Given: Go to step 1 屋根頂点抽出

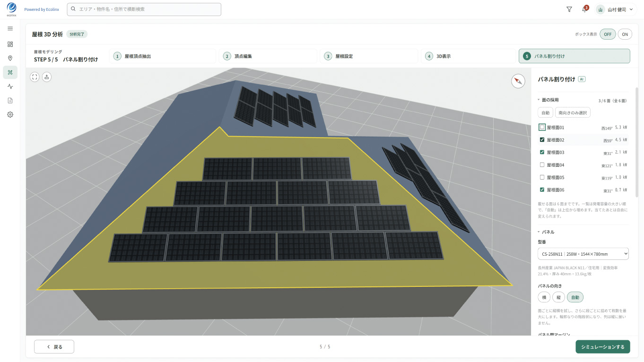Looking at the screenshot, I should tap(163, 56).
